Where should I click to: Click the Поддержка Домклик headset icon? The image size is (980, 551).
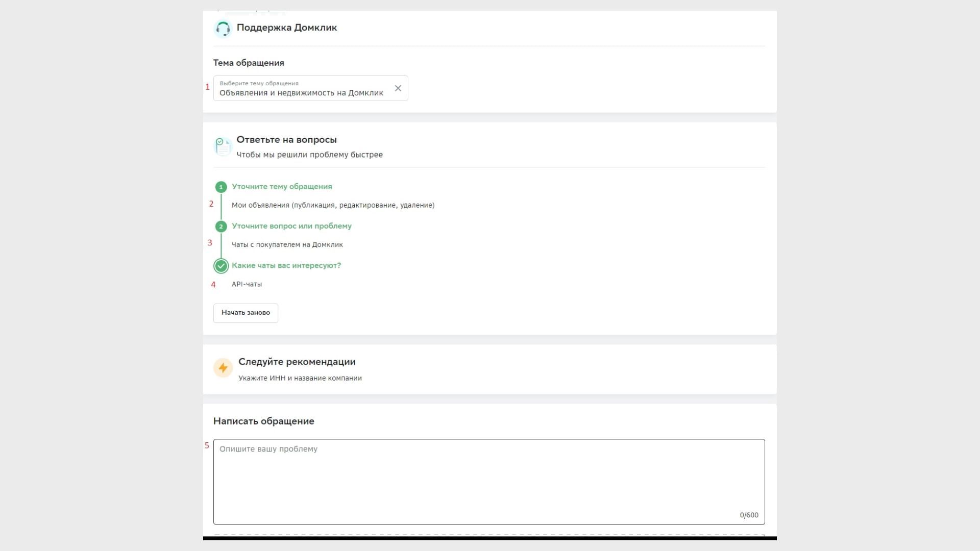point(223,29)
